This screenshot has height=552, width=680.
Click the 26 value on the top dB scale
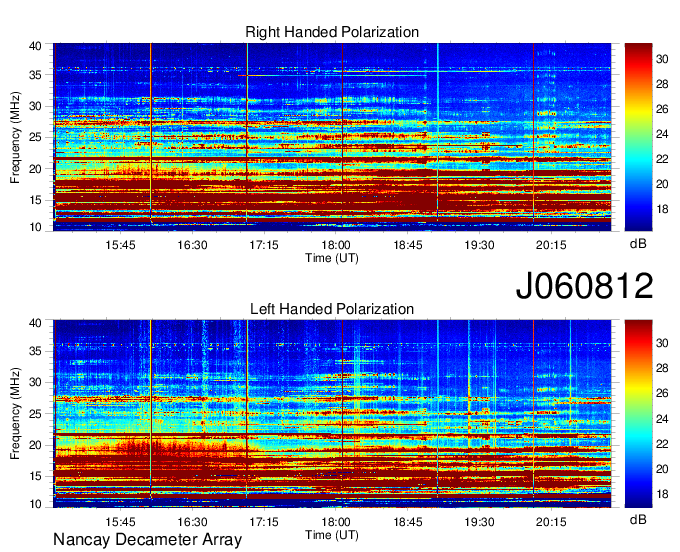pos(662,109)
